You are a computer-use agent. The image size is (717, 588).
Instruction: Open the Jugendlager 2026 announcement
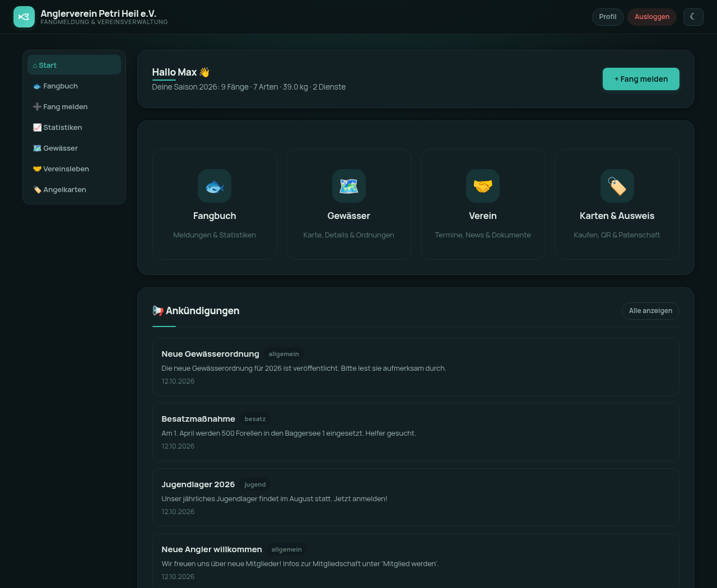click(x=416, y=497)
